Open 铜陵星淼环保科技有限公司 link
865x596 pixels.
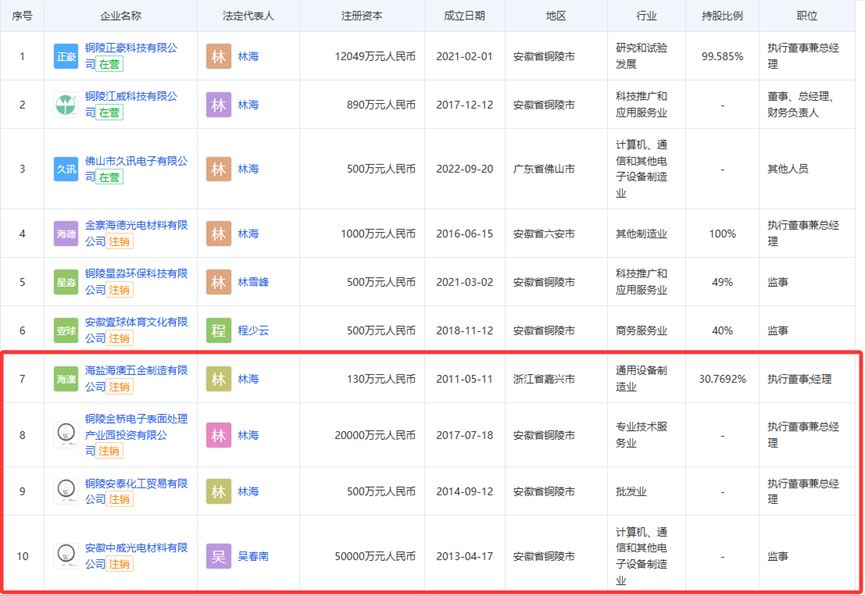[x=136, y=281]
